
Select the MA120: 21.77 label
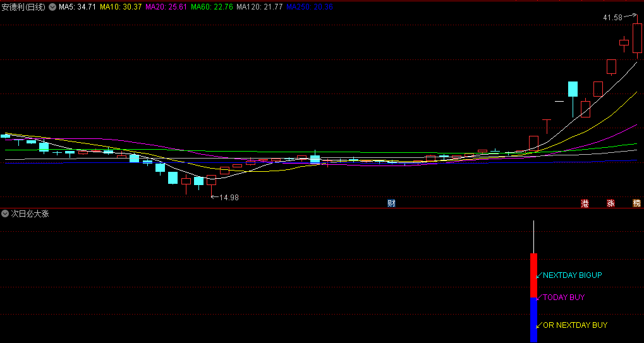click(x=260, y=7)
